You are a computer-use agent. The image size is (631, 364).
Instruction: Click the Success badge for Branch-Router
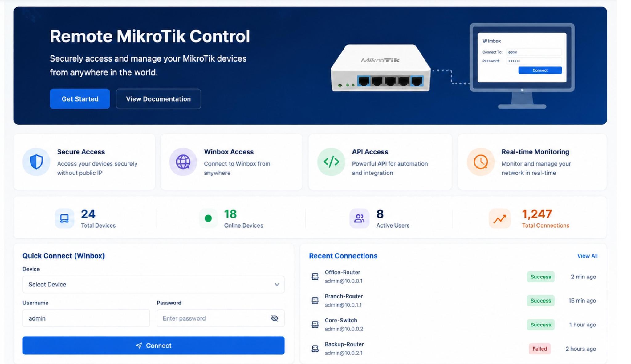(x=541, y=301)
